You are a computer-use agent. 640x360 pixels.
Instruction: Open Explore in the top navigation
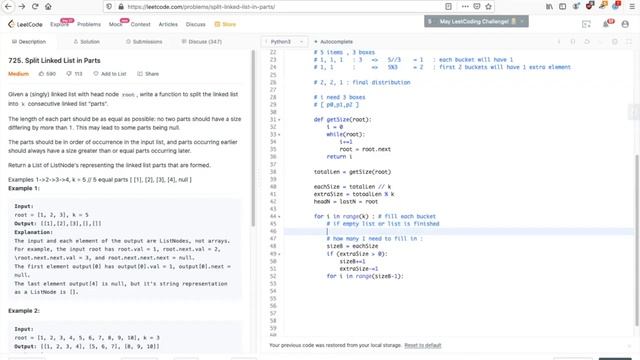[60, 24]
